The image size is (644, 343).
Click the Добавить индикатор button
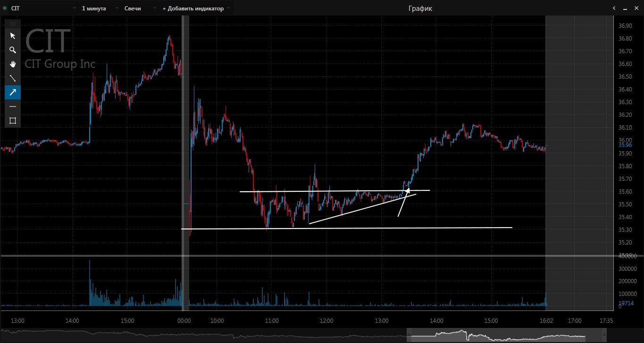(x=192, y=8)
